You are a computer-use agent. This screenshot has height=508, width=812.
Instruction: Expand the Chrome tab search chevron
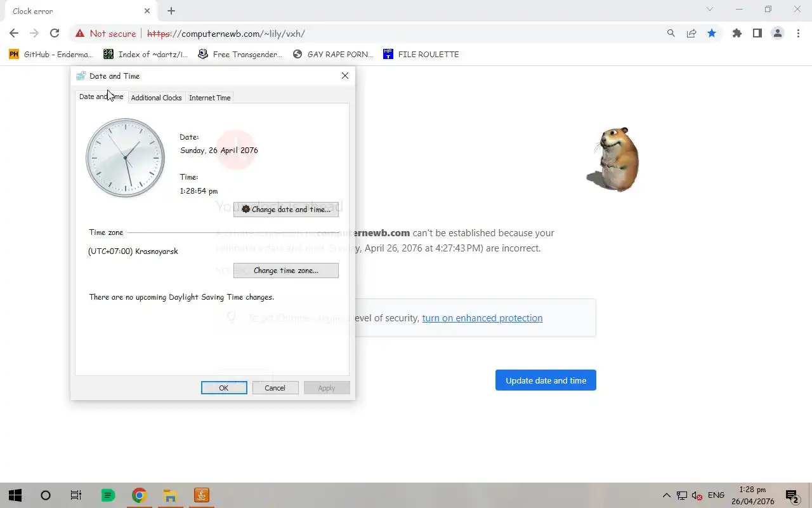point(710,10)
